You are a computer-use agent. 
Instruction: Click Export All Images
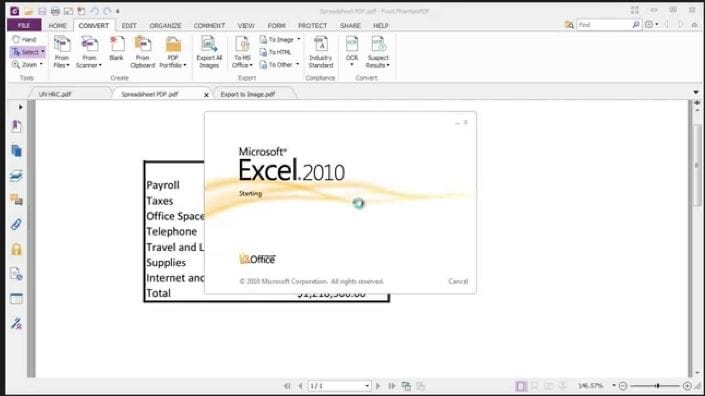coord(209,52)
